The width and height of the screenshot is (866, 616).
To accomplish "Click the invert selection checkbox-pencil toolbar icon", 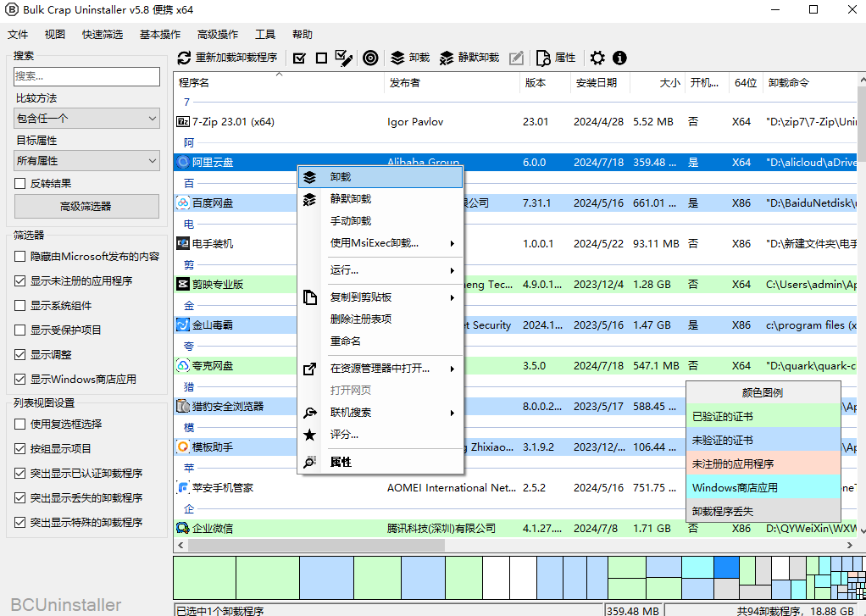I will [343, 58].
